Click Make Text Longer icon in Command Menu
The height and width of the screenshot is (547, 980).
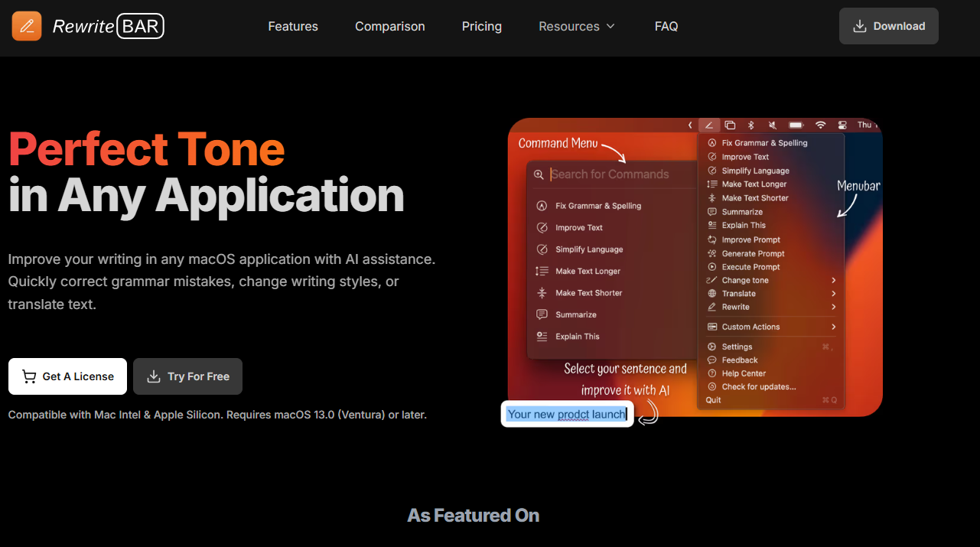click(542, 272)
